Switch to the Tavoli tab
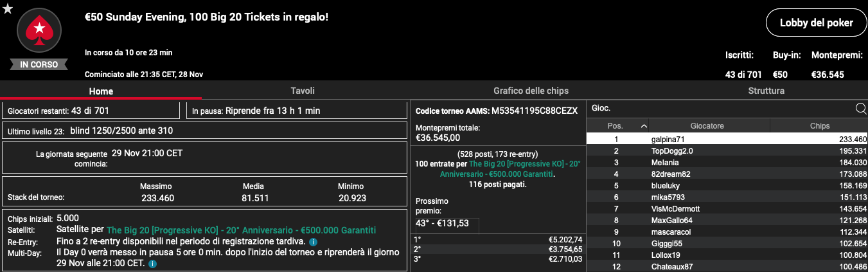Screen dimensions: 868x272 click(x=303, y=91)
